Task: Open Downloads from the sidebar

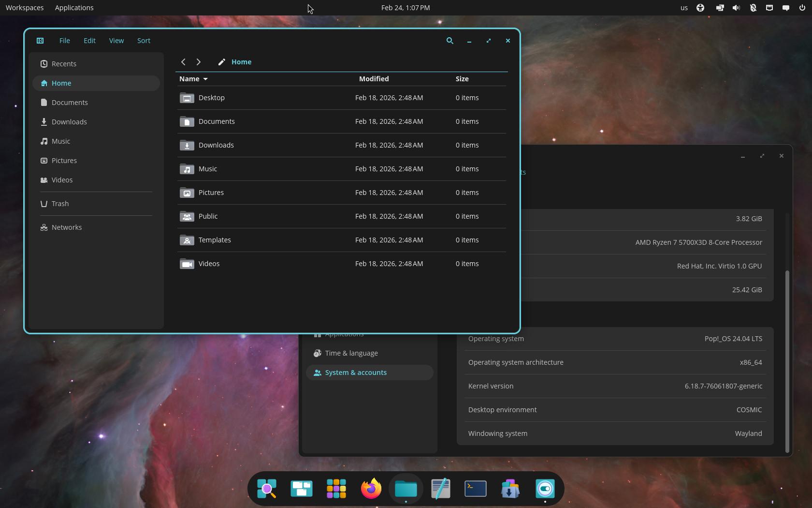Action: pyautogui.click(x=69, y=122)
